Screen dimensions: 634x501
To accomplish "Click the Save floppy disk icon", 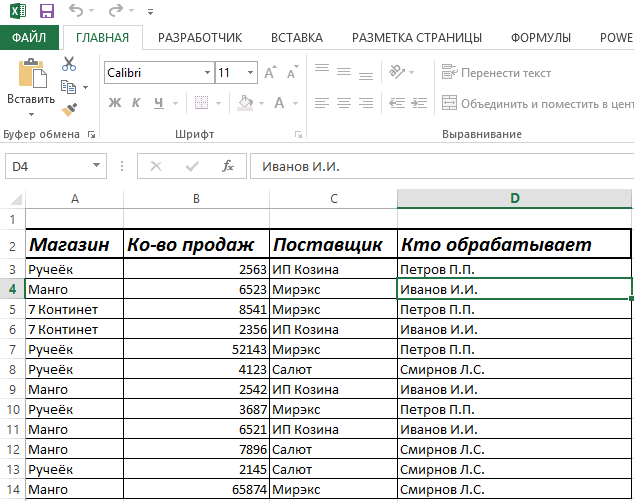I will click(x=47, y=11).
